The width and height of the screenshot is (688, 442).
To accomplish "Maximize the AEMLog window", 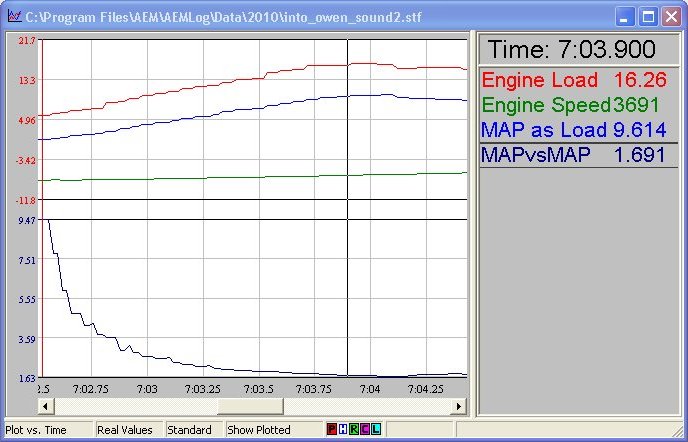I will [x=648, y=17].
